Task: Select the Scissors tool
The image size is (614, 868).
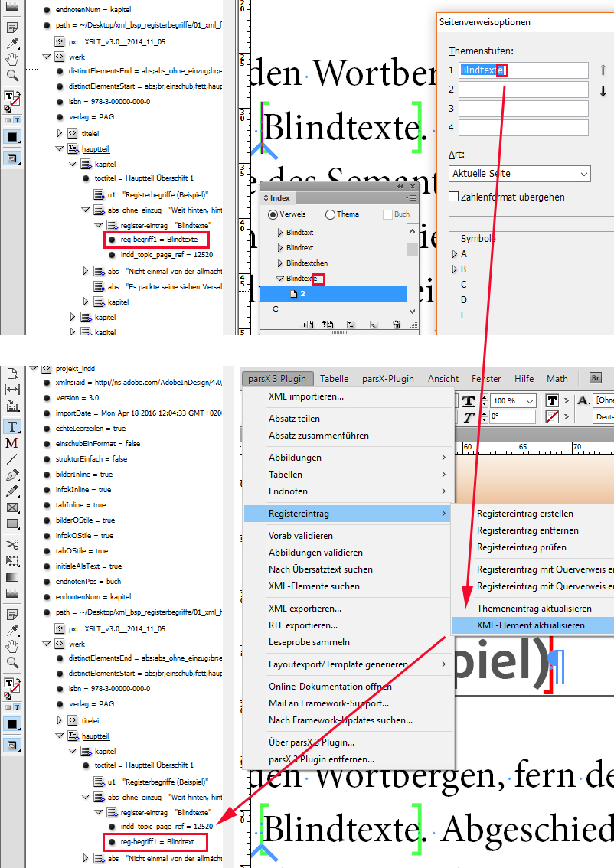Action: pyautogui.click(x=11, y=544)
